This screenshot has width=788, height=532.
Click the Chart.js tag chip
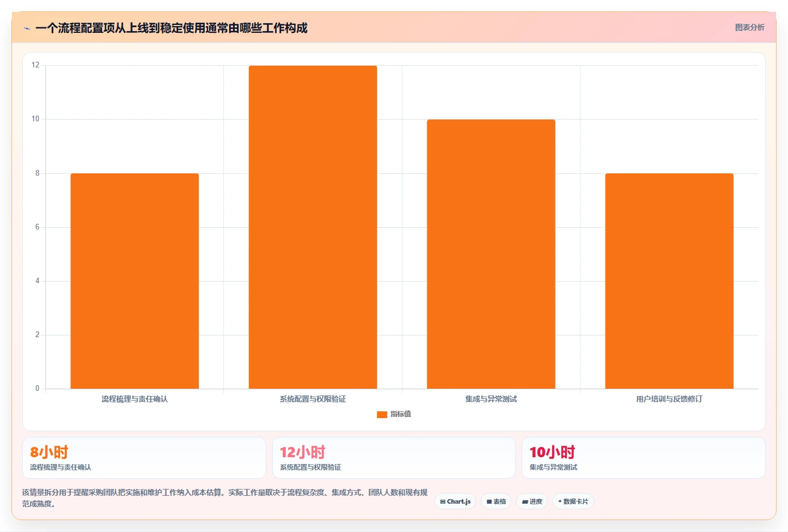pos(455,501)
